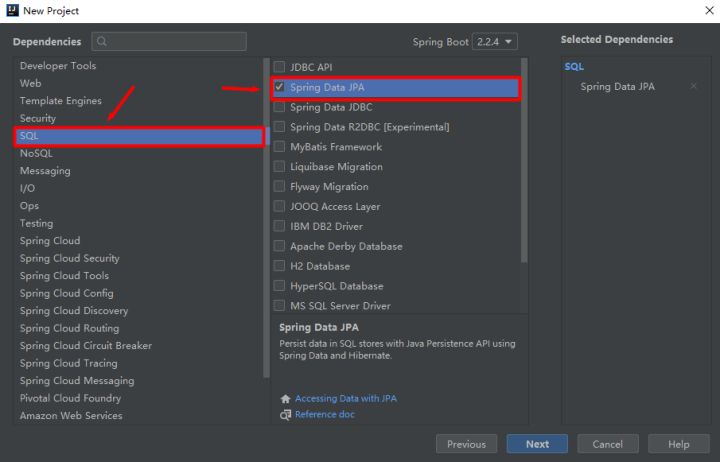Click the home icon beside Accessing Data with JPA

(x=285, y=398)
